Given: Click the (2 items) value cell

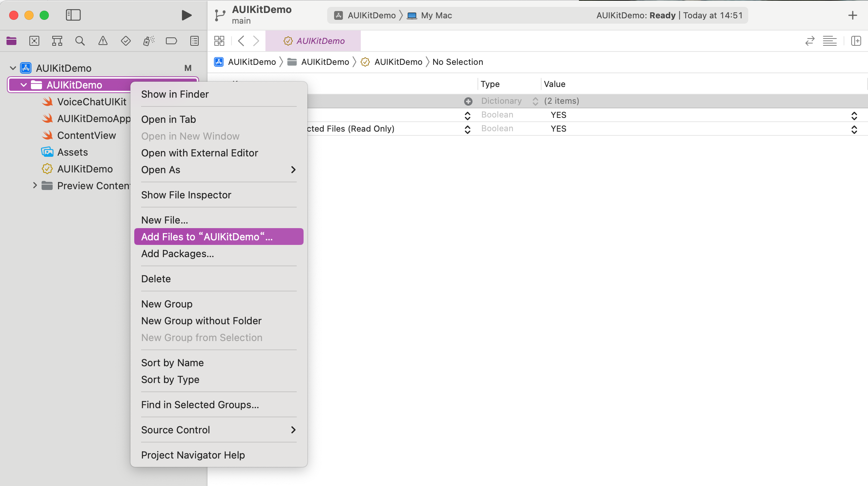Looking at the screenshot, I should [x=561, y=101].
